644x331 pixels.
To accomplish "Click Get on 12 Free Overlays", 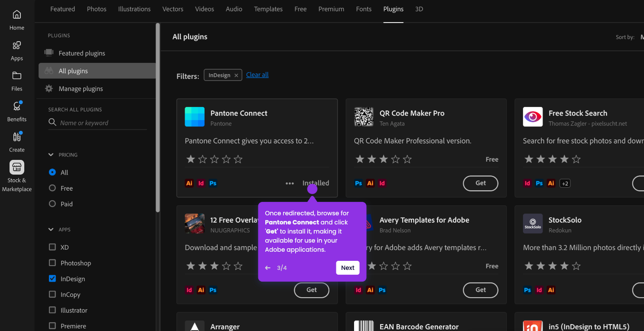I will point(312,290).
